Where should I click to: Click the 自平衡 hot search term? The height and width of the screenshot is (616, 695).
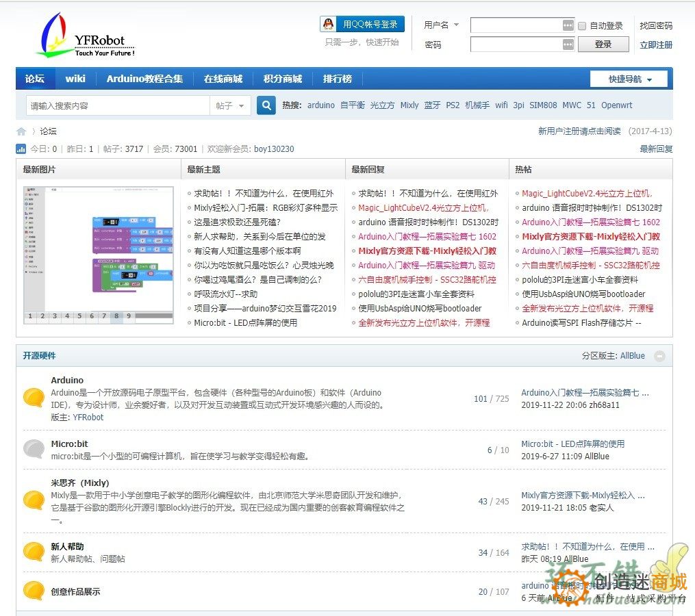[x=353, y=105]
